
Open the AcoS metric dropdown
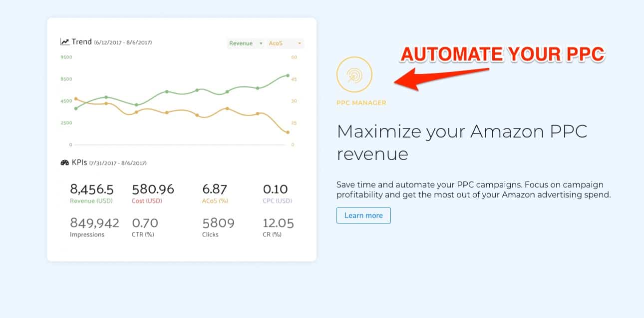point(285,43)
